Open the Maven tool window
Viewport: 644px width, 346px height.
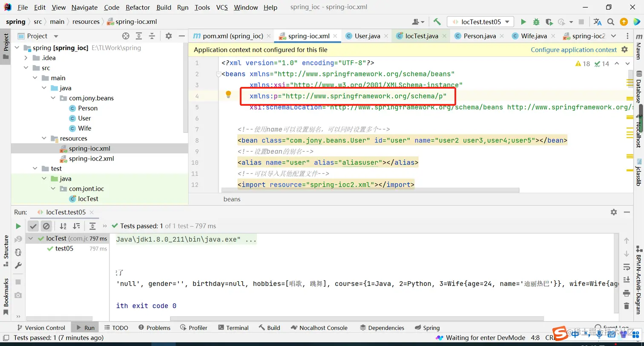(x=638, y=47)
